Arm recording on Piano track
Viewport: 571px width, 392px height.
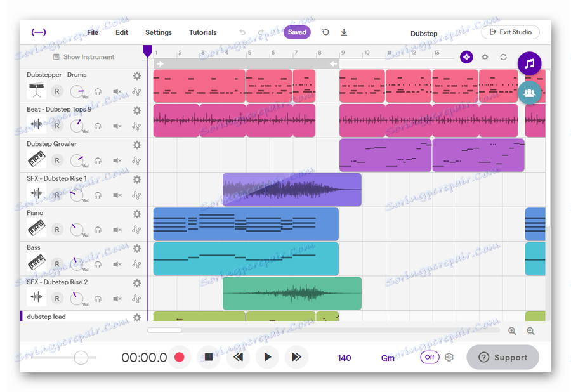[x=57, y=230]
